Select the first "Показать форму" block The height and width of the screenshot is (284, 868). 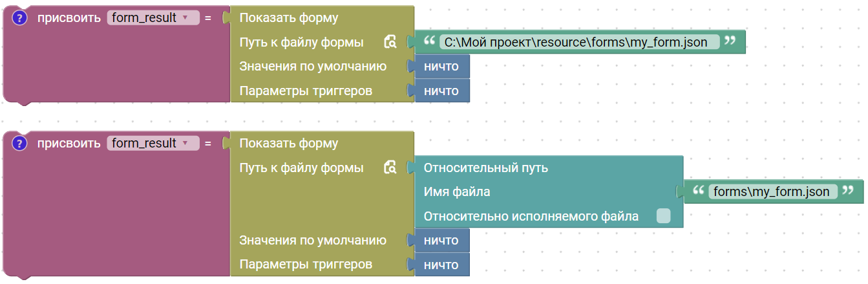[289, 18]
